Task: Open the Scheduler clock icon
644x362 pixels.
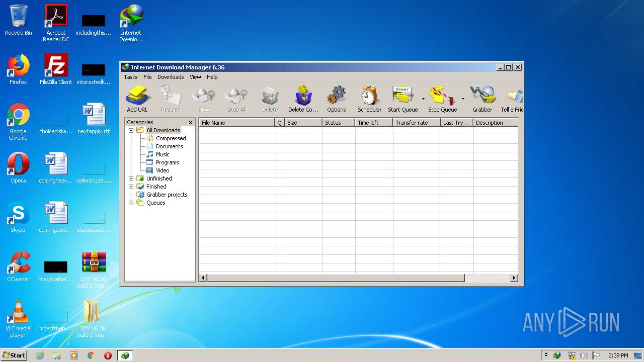Action: click(x=369, y=99)
